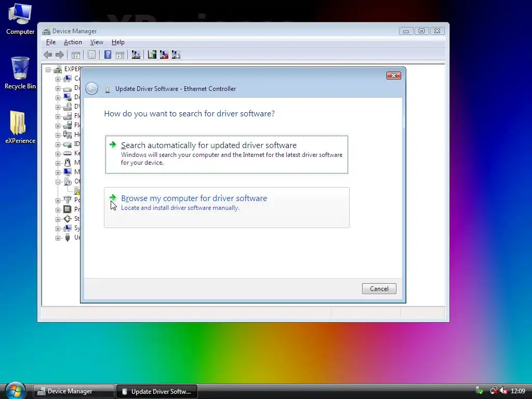Click the Start orb on the taskbar
532x399 pixels.
point(15,390)
